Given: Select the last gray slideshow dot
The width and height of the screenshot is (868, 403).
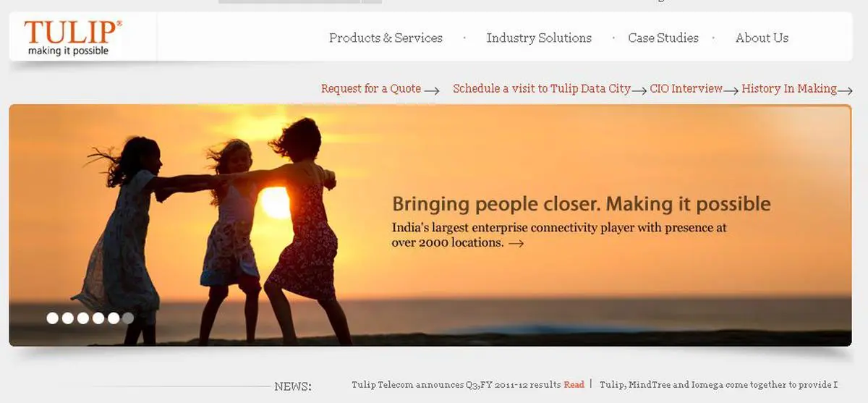Looking at the screenshot, I should click(128, 318).
